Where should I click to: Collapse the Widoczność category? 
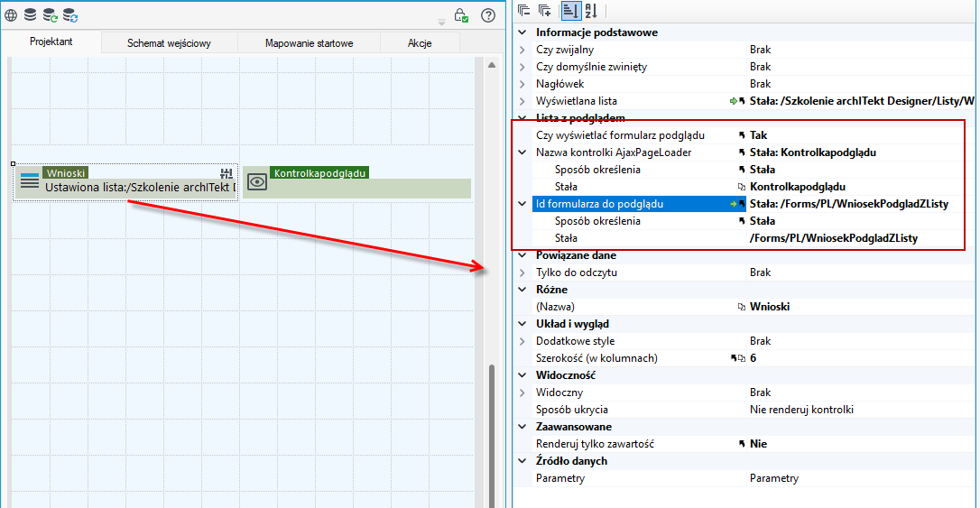click(522, 375)
